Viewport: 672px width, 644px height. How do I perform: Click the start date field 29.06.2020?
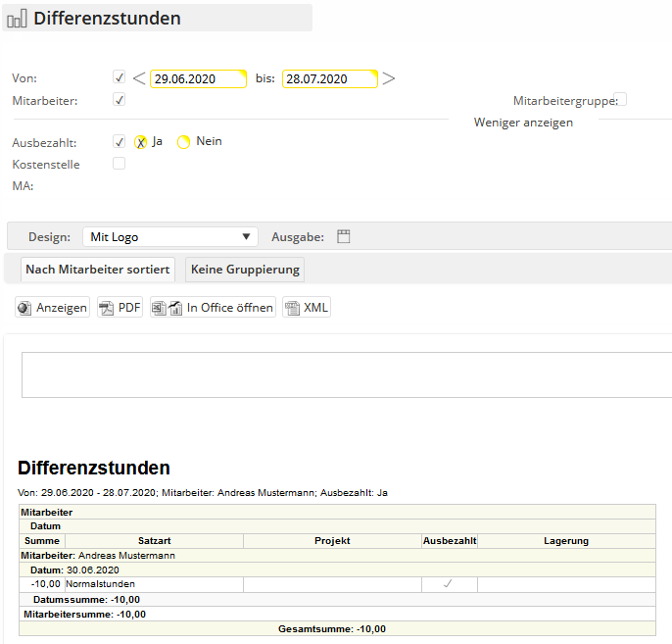coord(196,79)
